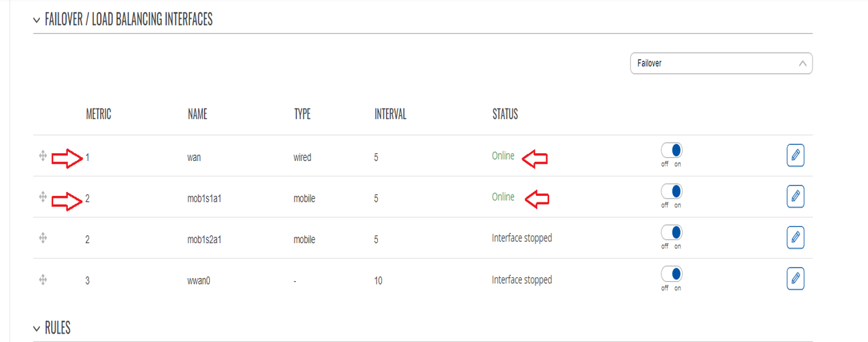Click the reorder handle icon for wwan0
This screenshot has width=868, height=342.
[x=43, y=279]
